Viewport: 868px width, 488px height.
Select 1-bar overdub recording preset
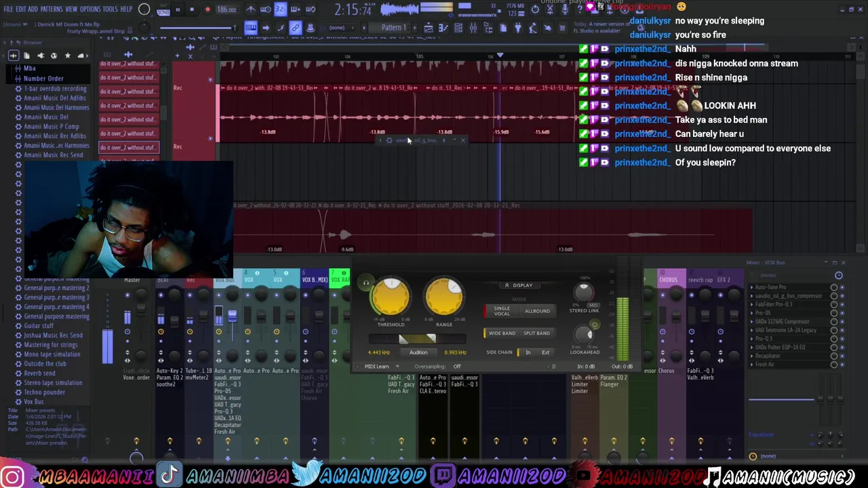[55, 88]
